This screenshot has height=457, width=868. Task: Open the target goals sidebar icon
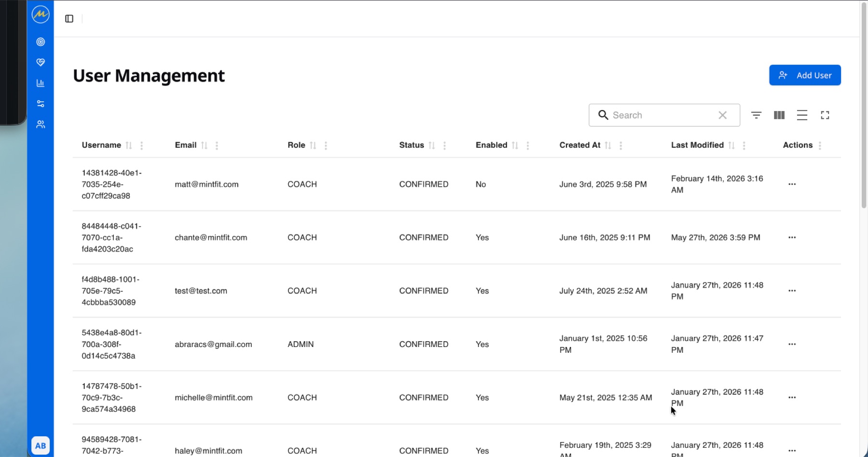coord(41,42)
